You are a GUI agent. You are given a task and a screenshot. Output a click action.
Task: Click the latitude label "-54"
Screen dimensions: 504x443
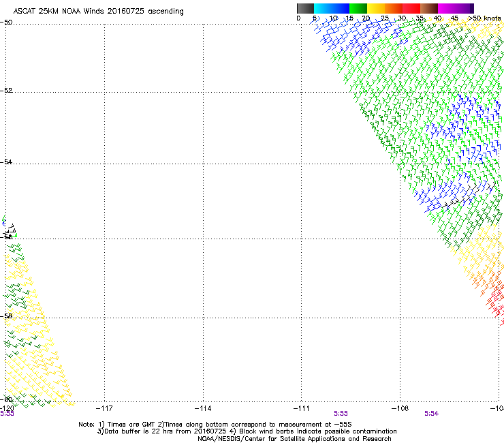point(6,162)
